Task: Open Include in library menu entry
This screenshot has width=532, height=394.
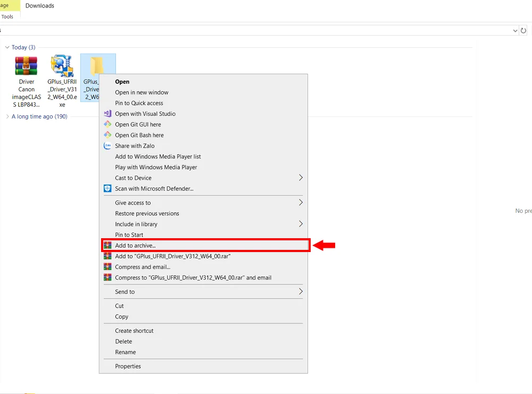Action: [203, 224]
